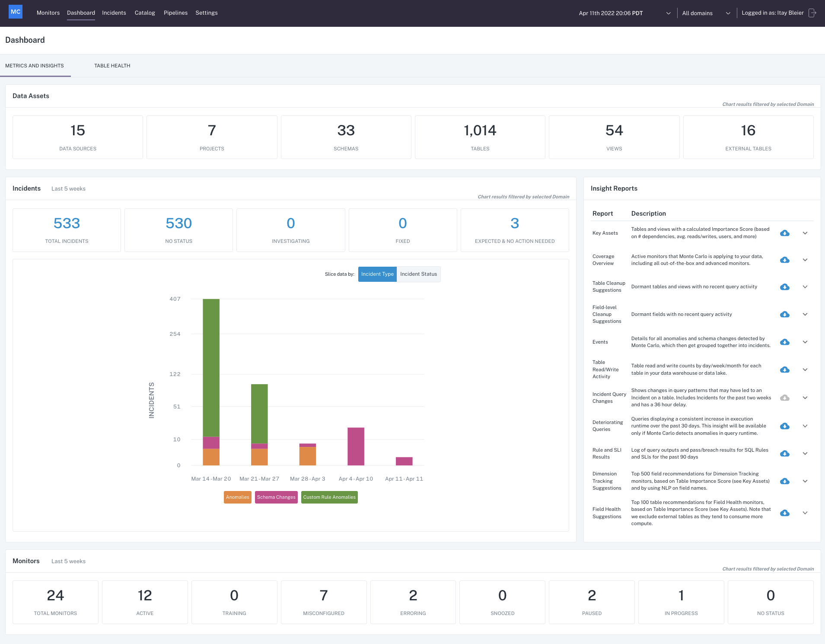
Task: Expand the Table Cleanup Suggestions row
Action: 805,287
